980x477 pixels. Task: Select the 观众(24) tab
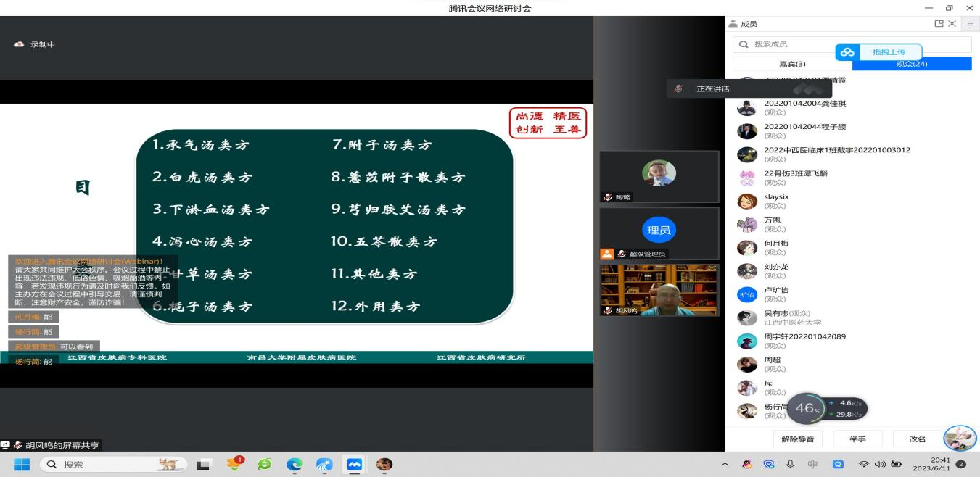point(911,64)
